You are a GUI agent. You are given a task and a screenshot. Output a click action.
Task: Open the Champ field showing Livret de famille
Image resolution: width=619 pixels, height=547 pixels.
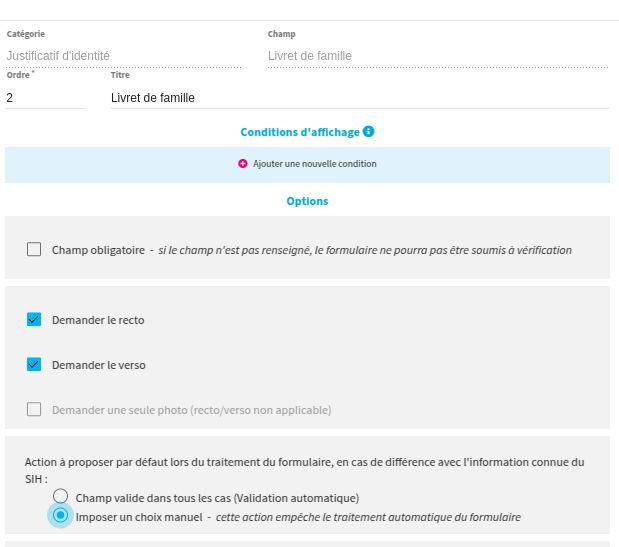[x=437, y=56]
